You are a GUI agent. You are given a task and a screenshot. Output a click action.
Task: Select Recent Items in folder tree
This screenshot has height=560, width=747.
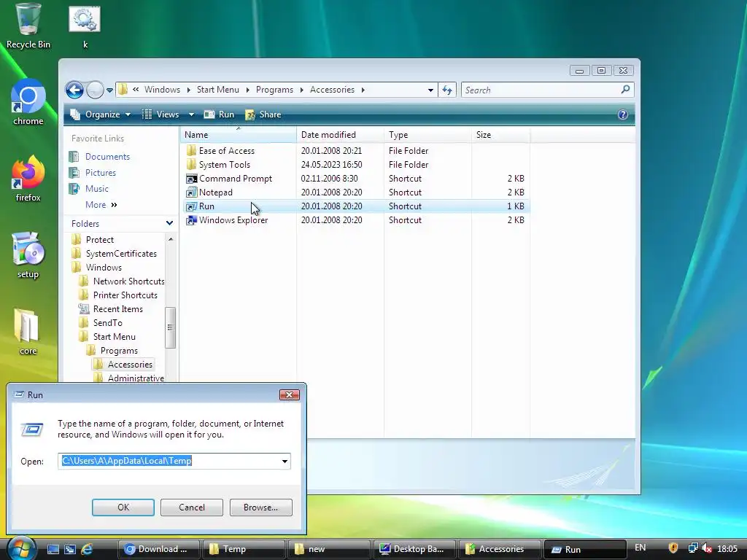[x=117, y=308]
